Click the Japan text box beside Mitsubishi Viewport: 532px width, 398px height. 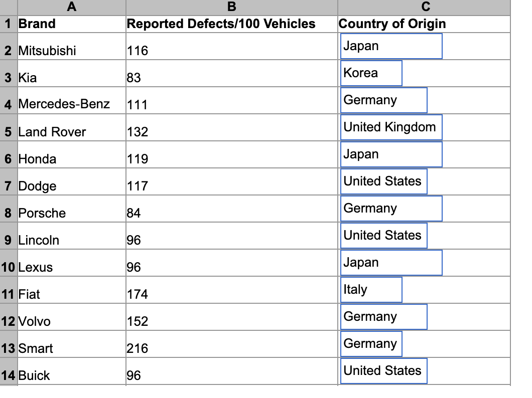(391, 46)
